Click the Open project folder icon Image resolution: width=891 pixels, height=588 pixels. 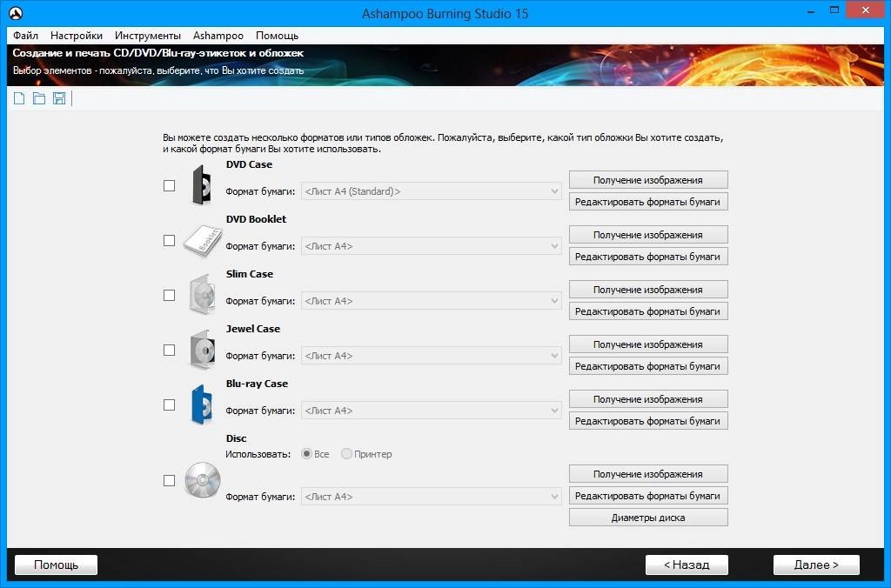coord(39,98)
